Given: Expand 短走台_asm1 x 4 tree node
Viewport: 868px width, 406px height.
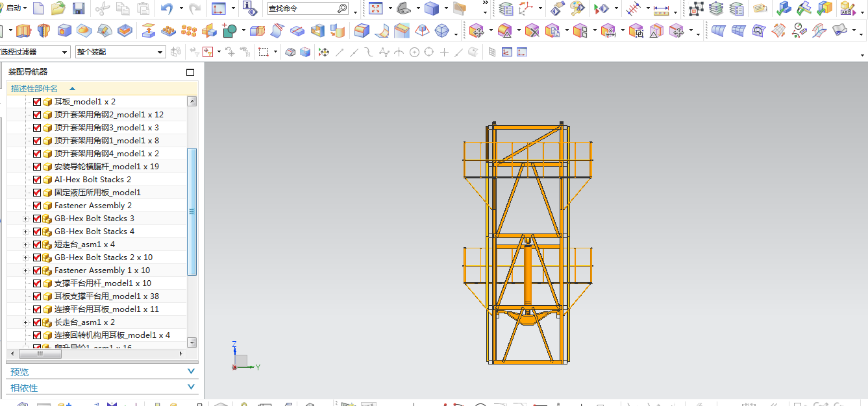Looking at the screenshot, I should point(26,245).
